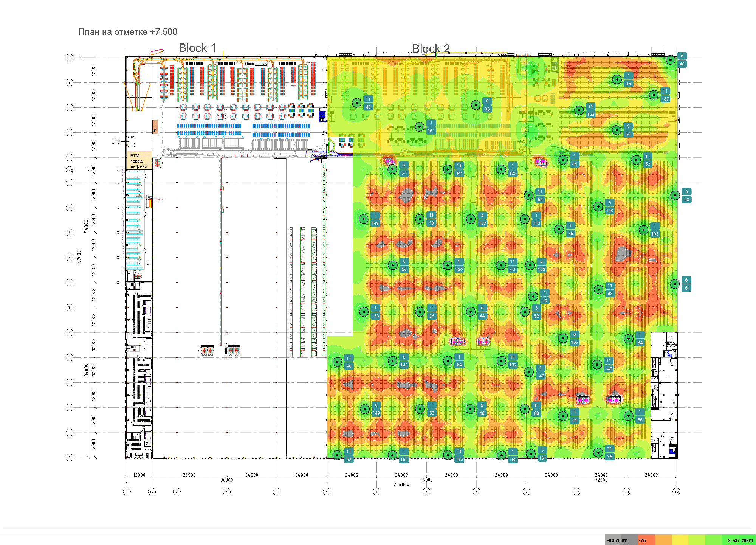The image size is (756, 545).
Task: Select access point marker labeled 11 / 132
Action: (501, 361)
